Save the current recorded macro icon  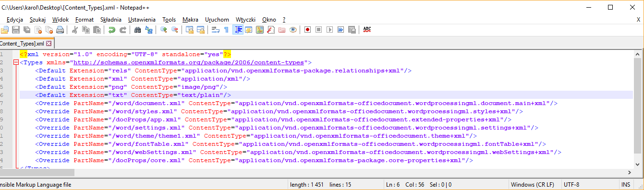click(352, 30)
